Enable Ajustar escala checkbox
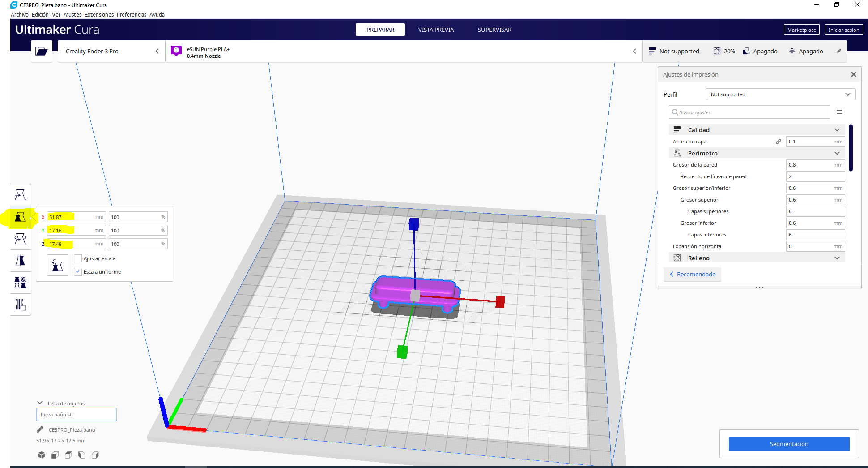The height and width of the screenshot is (468, 868). pos(78,258)
